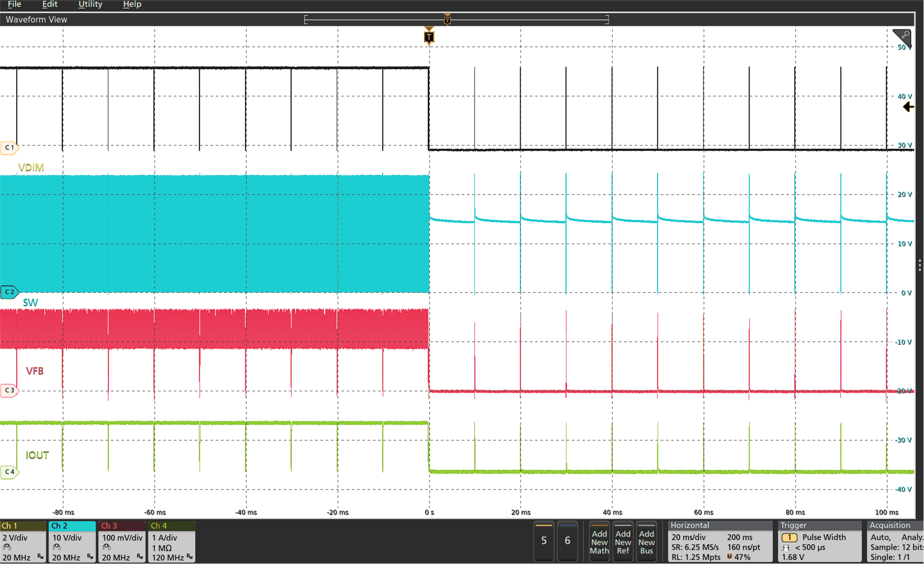Enable channel 5 button

point(544,541)
